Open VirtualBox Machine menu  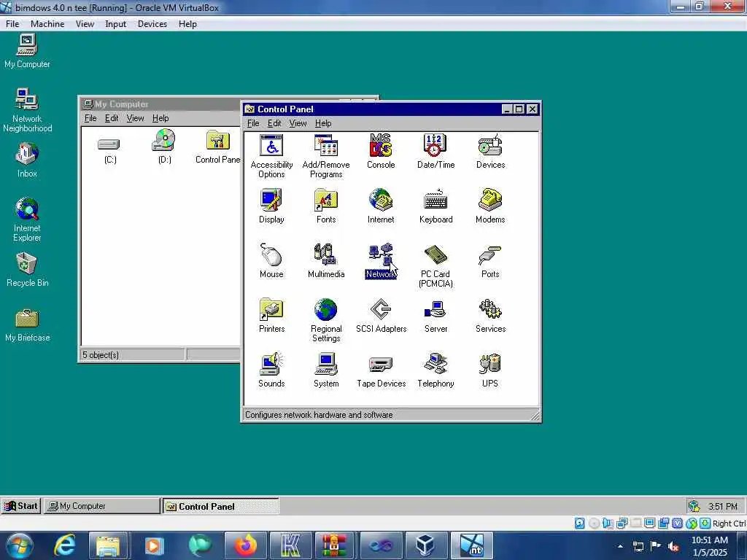[47, 24]
